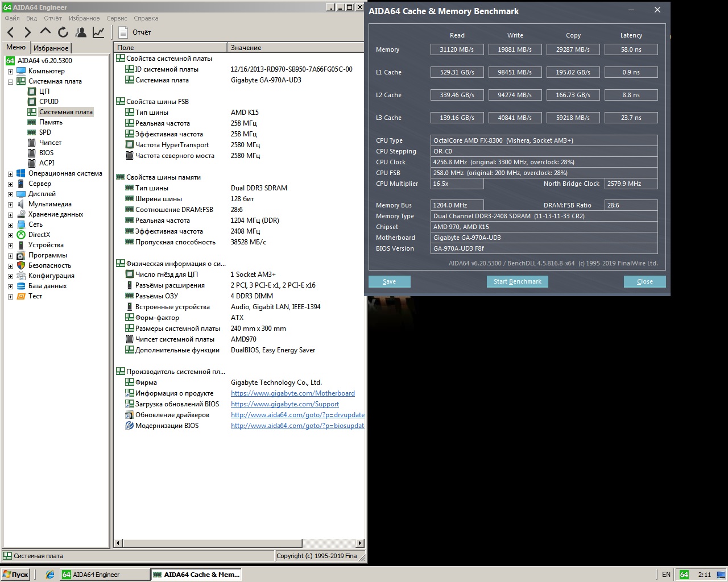
Task: Expand the Компьютер tree node
Action: click(x=10, y=72)
